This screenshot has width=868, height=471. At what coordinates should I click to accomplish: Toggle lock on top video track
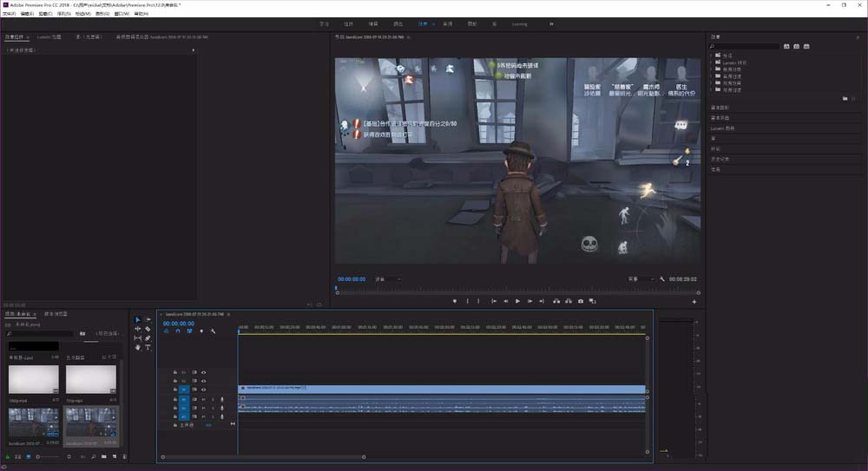tap(175, 372)
